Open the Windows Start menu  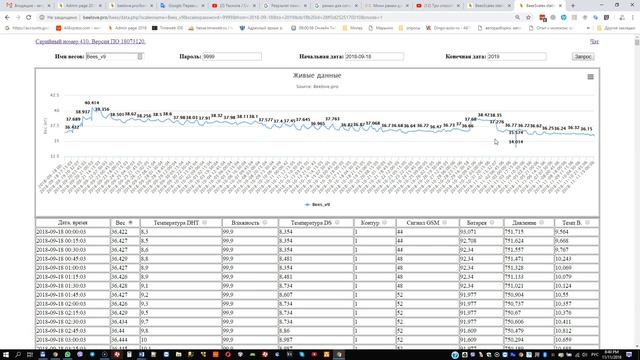[6, 355]
